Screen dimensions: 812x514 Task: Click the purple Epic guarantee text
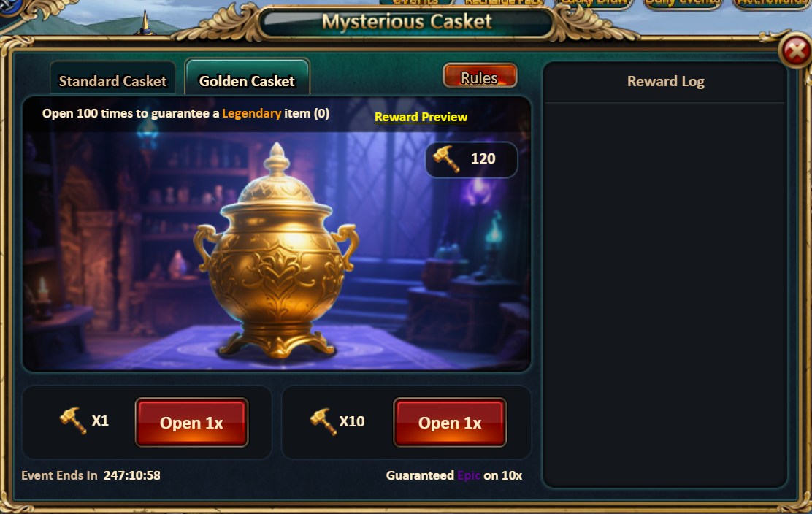click(469, 475)
